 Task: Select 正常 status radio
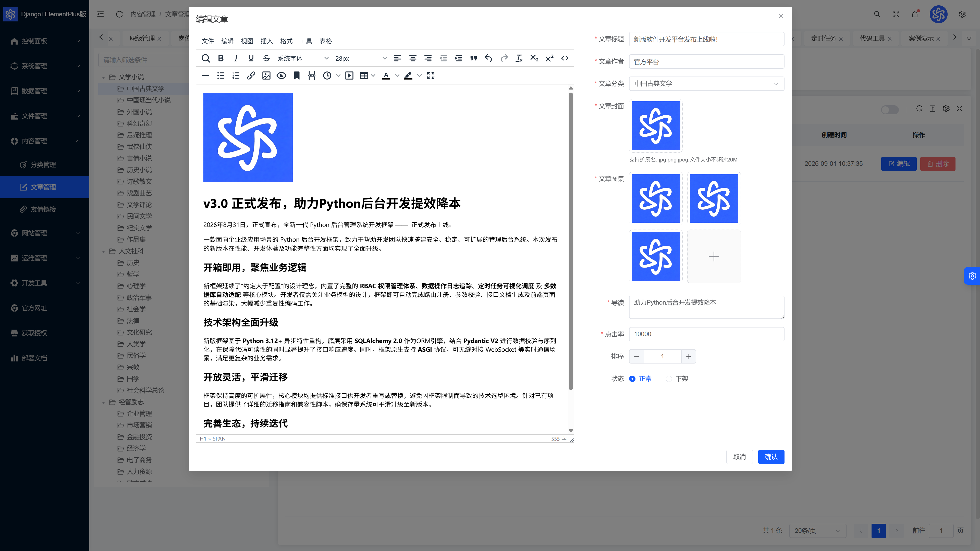tap(640, 379)
